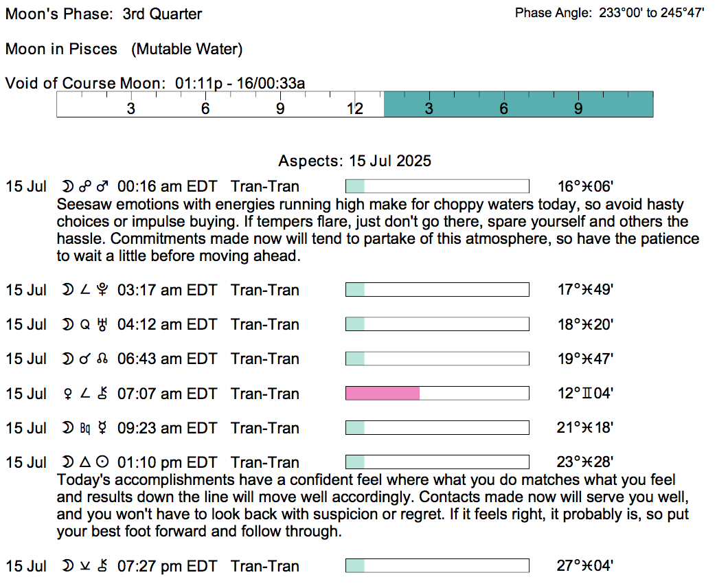The height and width of the screenshot is (588, 717).
Task: Click the pink Venus-Chiron strength bar
Action: pyautogui.click(x=382, y=394)
